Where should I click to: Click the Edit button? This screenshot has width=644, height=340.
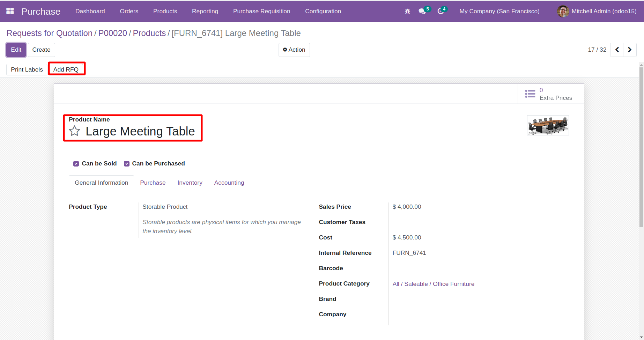click(16, 50)
